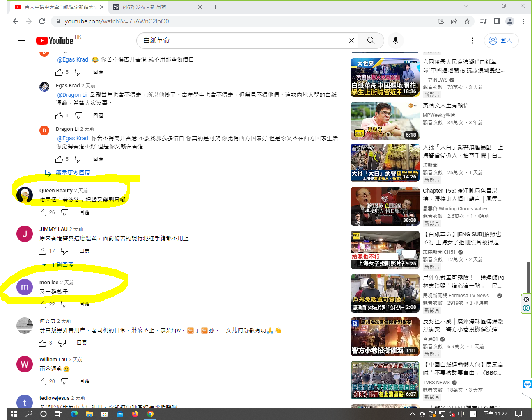Dislike JIMMY LAU's comment
The width and height of the screenshot is (532, 420).
tap(64, 251)
